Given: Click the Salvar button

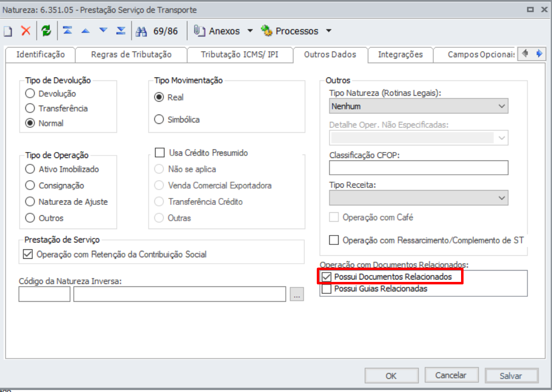Looking at the screenshot, I should (511, 376).
